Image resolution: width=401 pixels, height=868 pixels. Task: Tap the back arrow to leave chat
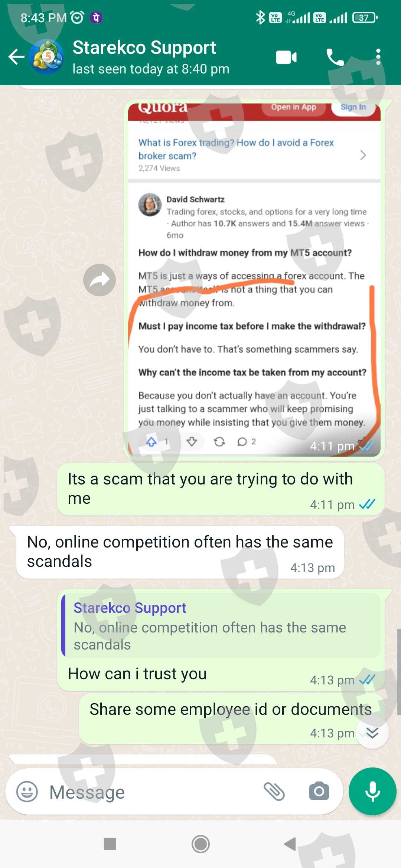[16, 57]
